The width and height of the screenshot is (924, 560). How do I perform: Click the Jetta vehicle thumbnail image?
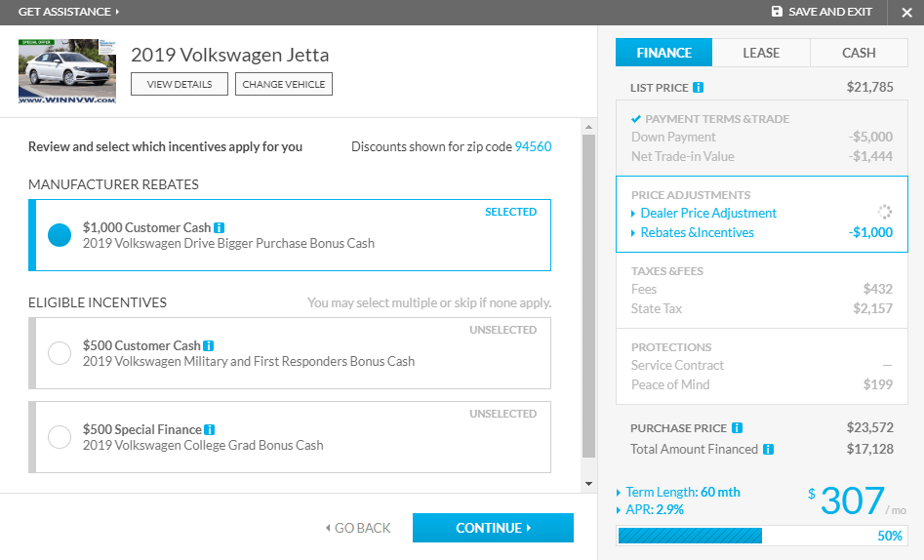67,71
